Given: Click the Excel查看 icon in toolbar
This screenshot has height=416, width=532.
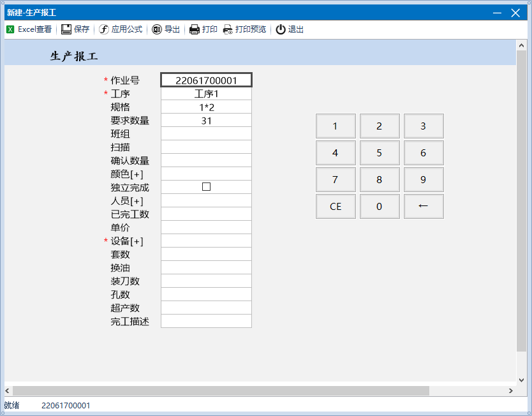Looking at the screenshot, I should 10,29.
